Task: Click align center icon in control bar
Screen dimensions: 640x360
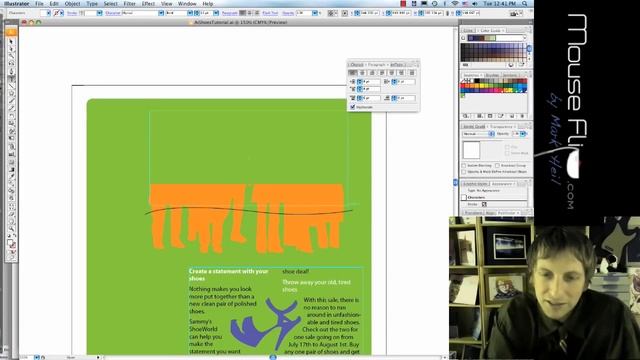Action: tap(249, 13)
